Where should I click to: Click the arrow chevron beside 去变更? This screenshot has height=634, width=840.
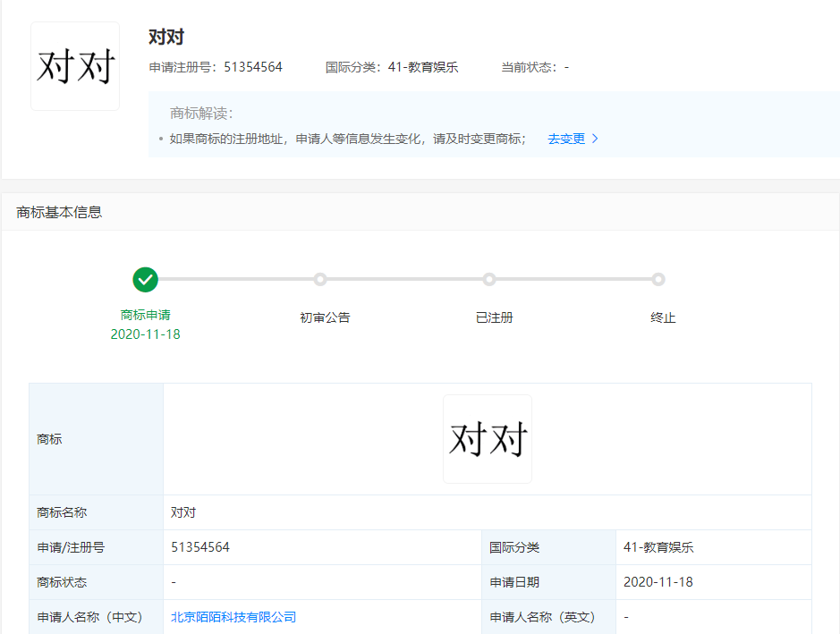pos(596,139)
